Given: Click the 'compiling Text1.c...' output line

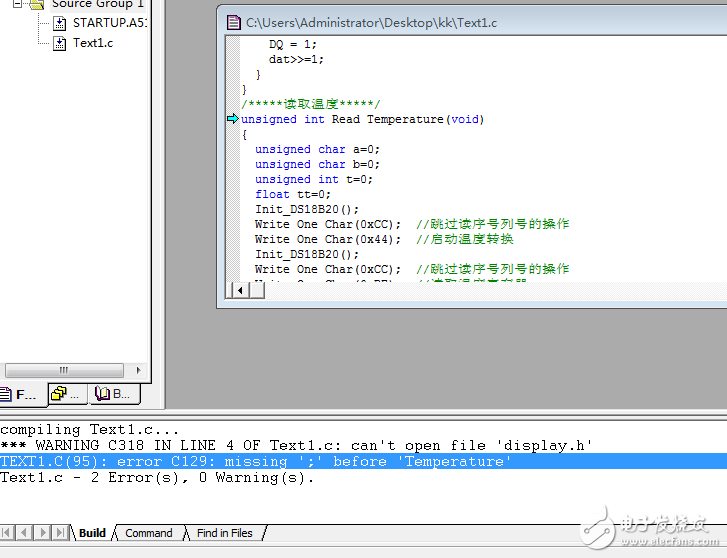Looking at the screenshot, I should [89, 430].
